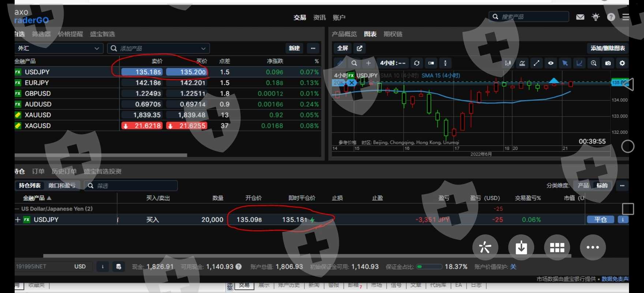Remove the 20K position marker on chart
Image resolution: width=644 pixels, height=293 pixels.
coord(351,83)
